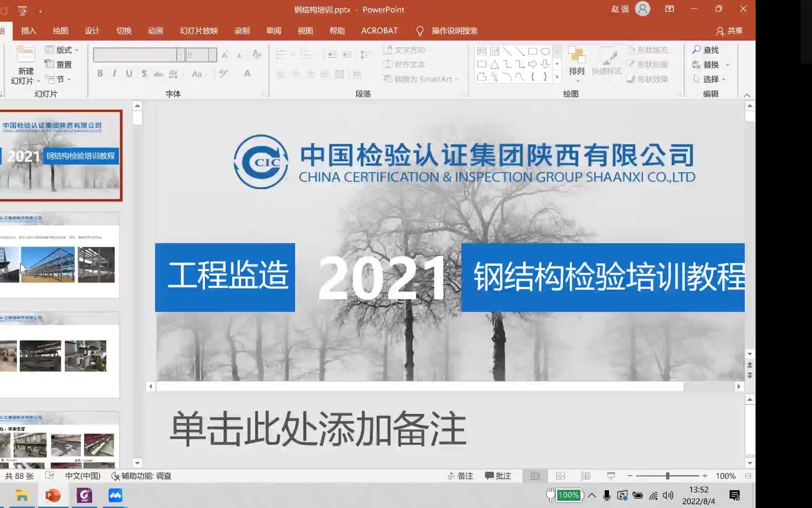Click Find (查找) button
The image size is (812, 508).
point(705,50)
